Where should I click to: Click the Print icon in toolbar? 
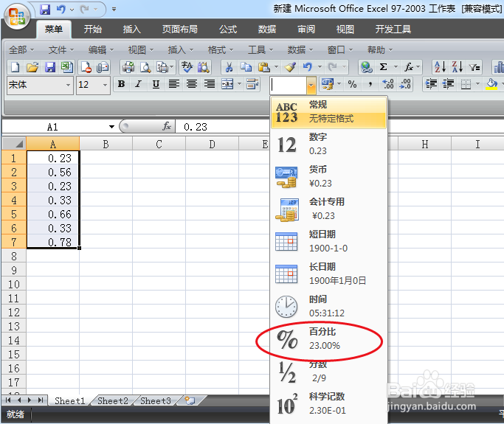[128, 67]
